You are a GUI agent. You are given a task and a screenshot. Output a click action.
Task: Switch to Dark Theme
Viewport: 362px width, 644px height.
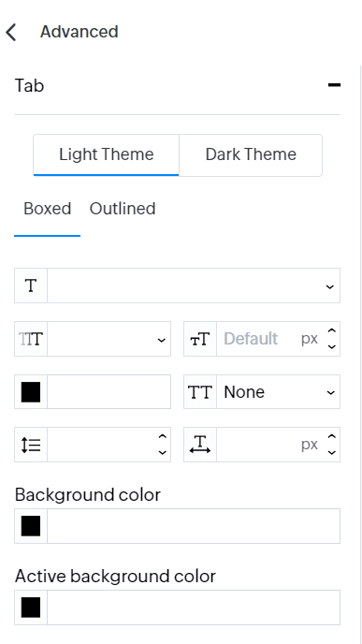pos(251,154)
